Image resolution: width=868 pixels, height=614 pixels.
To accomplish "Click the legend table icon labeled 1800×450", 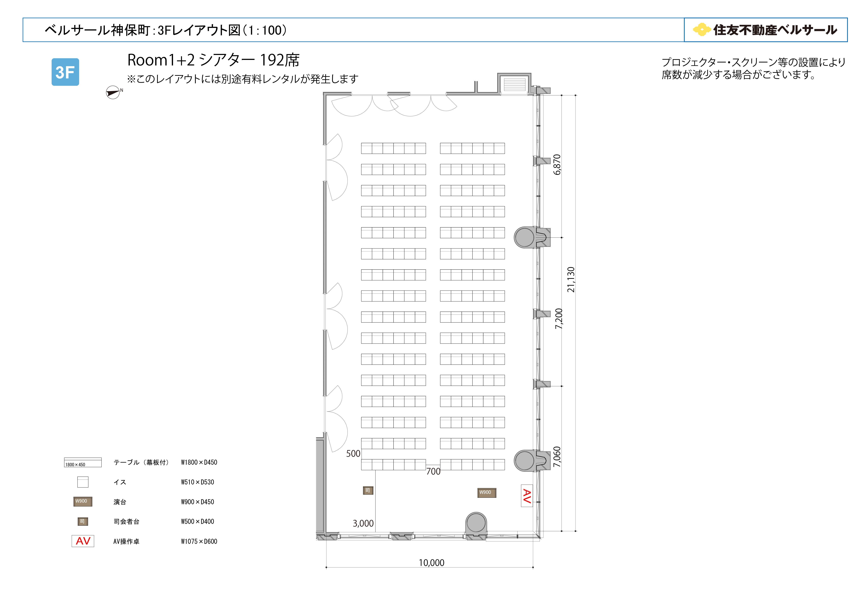I will tap(83, 462).
